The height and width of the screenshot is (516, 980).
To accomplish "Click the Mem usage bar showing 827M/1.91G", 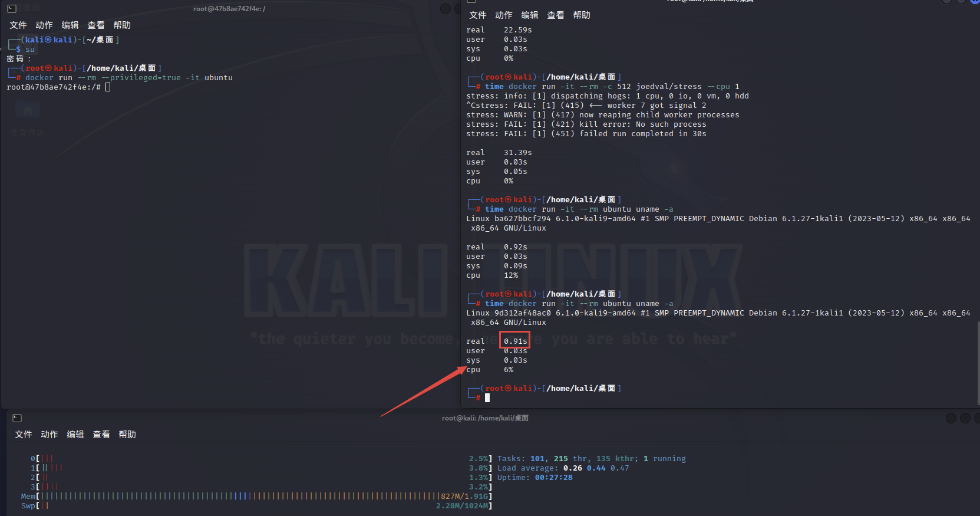I will [x=257, y=497].
